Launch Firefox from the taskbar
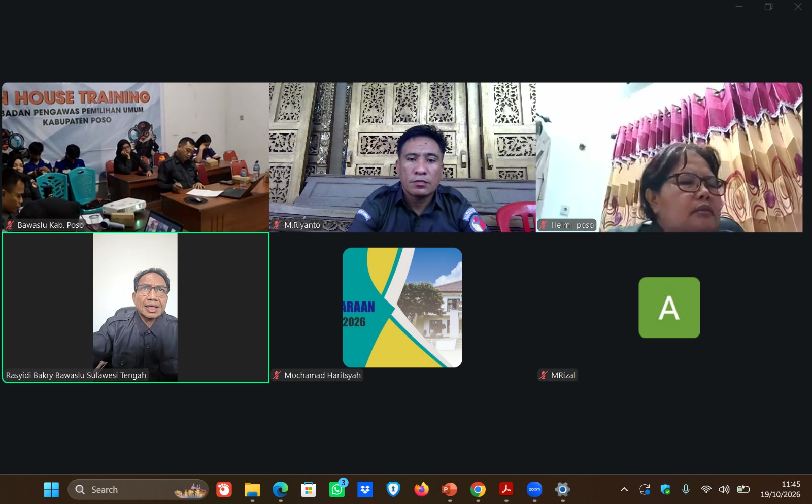 click(421, 490)
